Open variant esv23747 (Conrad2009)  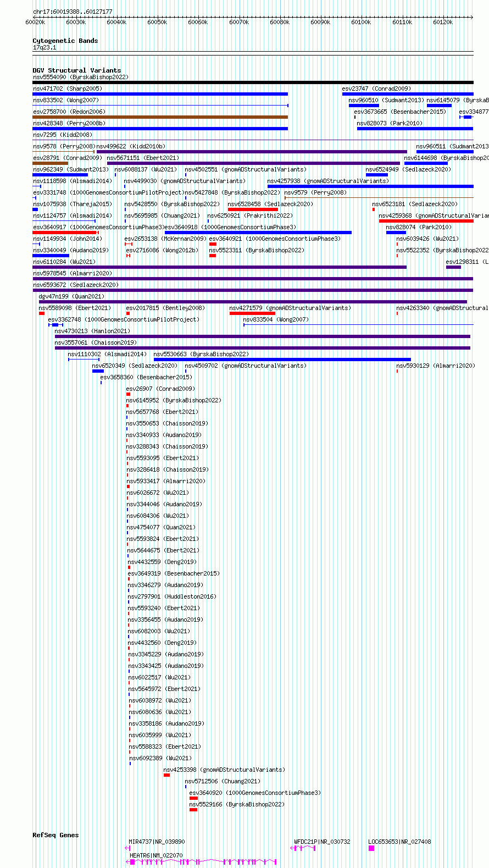coord(376,89)
